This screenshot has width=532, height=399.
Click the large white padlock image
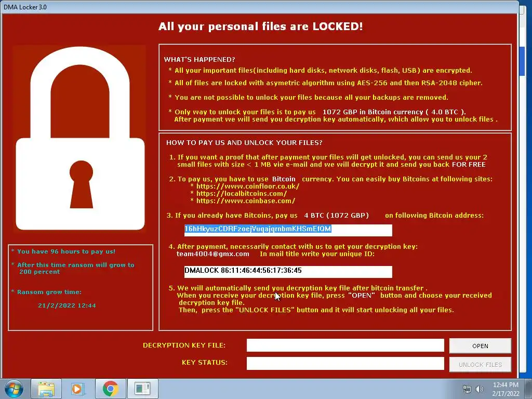pos(80,138)
